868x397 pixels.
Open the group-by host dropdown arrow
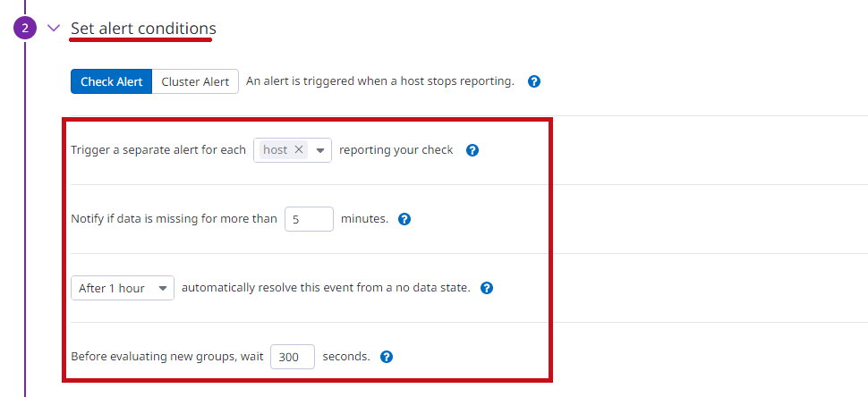click(319, 150)
